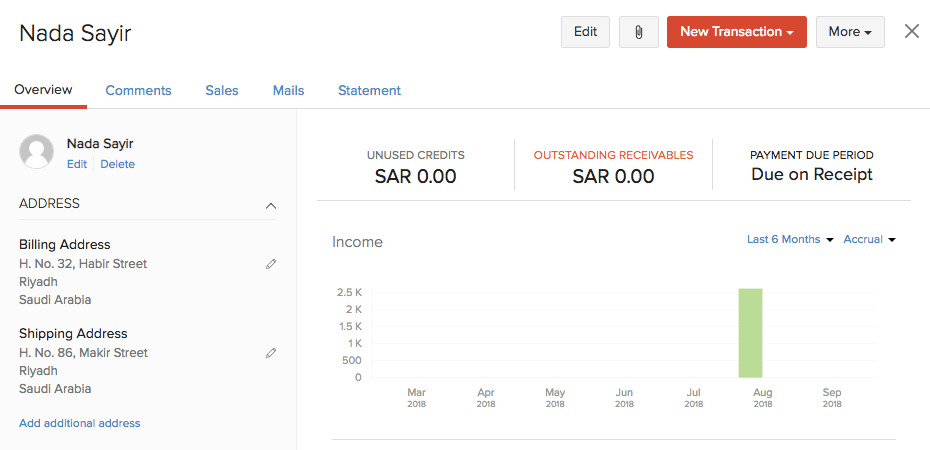Collapse the Address section chevron

(271, 205)
